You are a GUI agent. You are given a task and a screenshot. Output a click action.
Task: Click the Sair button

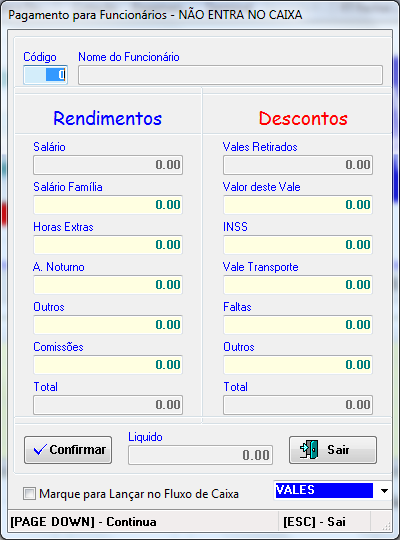pos(333,450)
